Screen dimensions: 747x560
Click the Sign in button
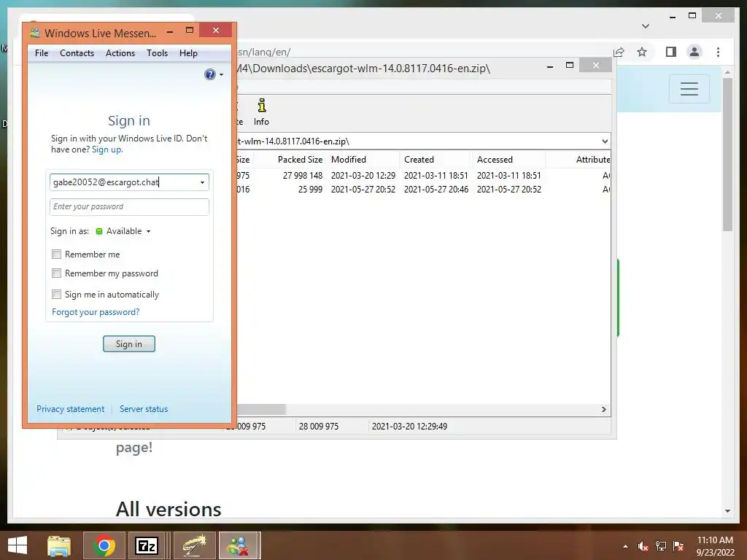pyautogui.click(x=129, y=344)
